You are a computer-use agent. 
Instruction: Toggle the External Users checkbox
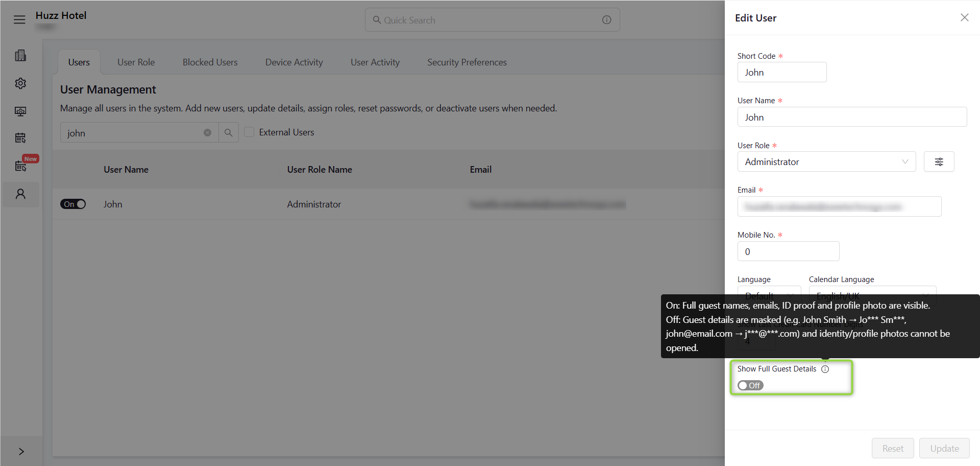point(249,132)
